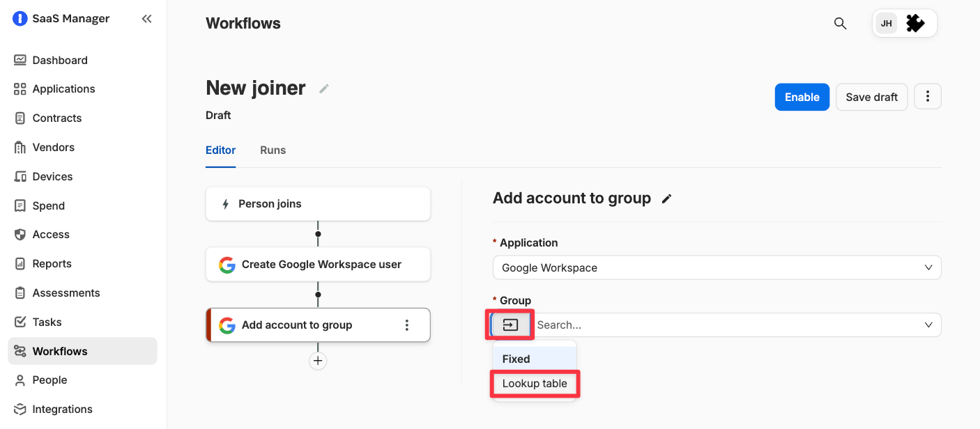Edit Add account to group title

pyautogui.click(x=667, y=198)
